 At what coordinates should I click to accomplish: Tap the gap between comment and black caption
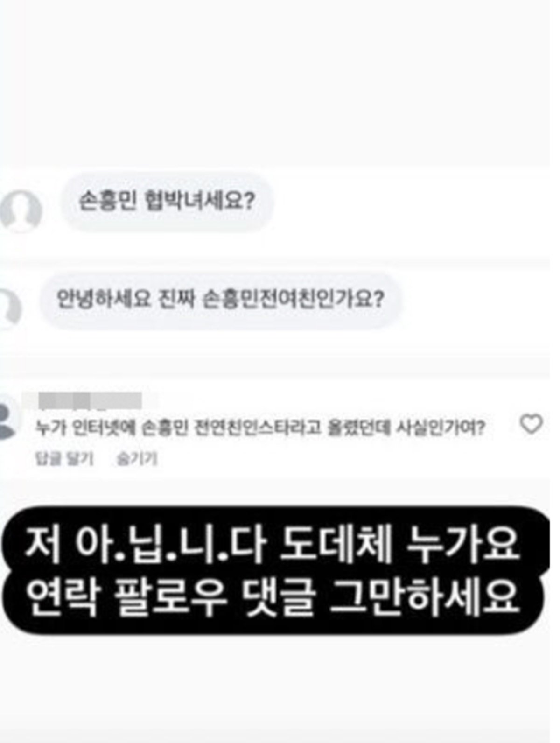(x=280, y=491)
